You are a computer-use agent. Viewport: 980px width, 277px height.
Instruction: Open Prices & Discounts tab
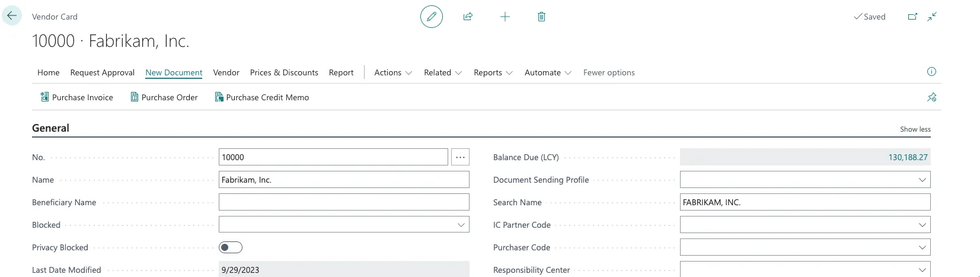coord(284,72)
